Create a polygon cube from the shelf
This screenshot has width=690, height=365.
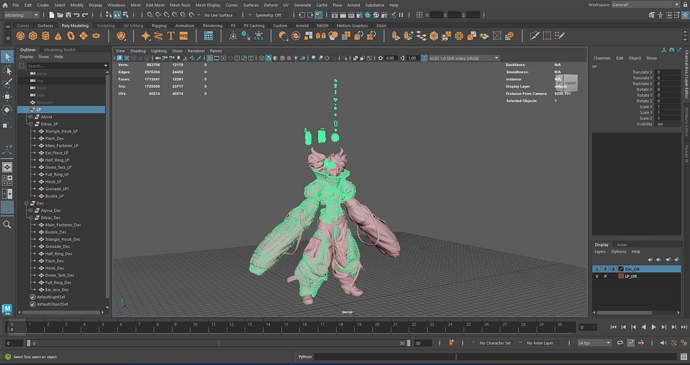33,36
